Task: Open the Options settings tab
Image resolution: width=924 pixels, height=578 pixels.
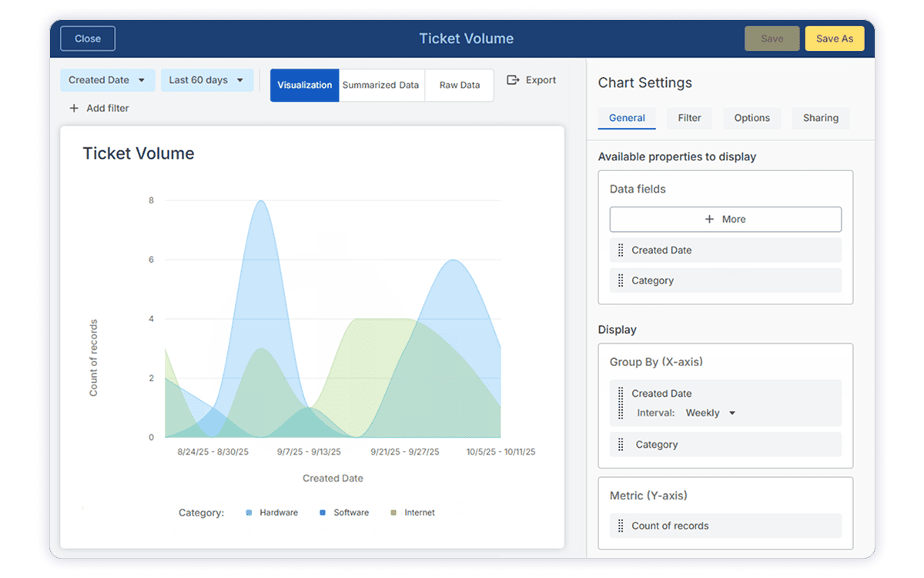Action: coord(752,118)
